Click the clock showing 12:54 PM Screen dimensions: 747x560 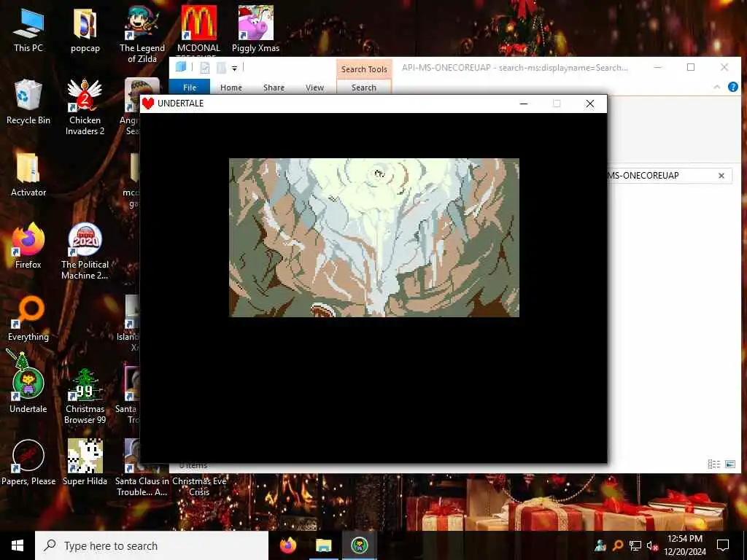(x=684, y=539)
